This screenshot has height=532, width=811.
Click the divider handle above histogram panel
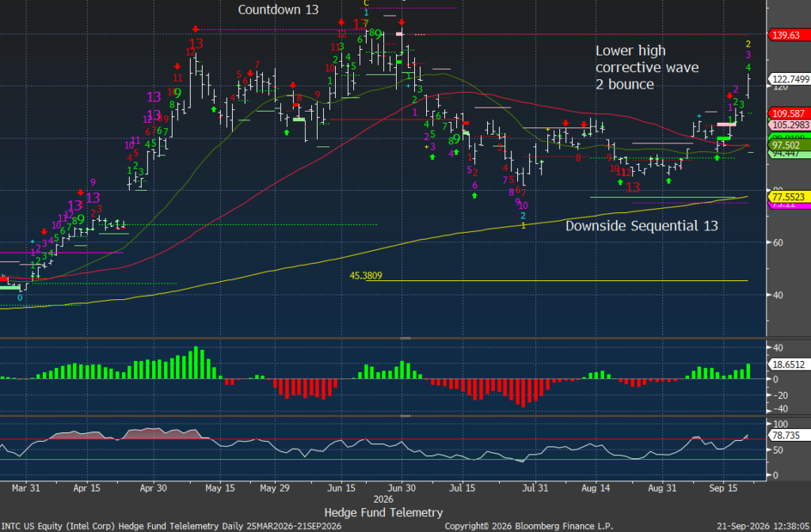coord(405,338)
